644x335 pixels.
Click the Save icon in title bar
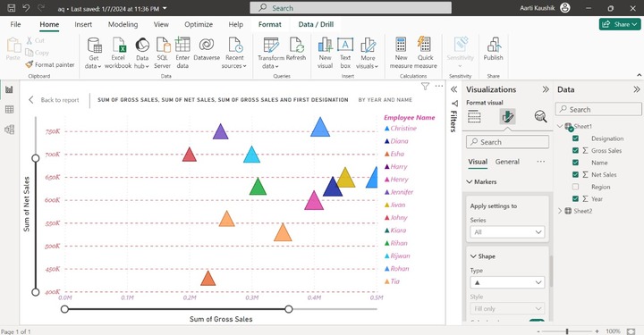(x=12, y=8)
